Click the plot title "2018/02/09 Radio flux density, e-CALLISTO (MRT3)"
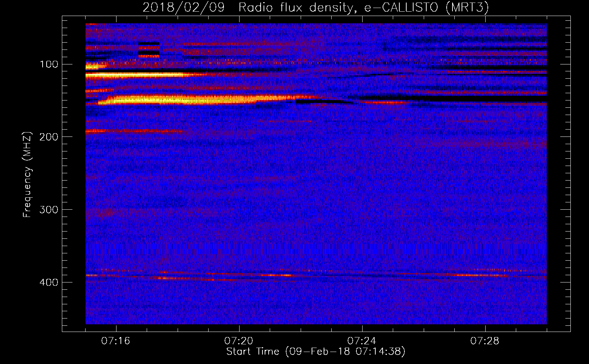The height and width of the screenshot is (364, 589). [316, 7]
